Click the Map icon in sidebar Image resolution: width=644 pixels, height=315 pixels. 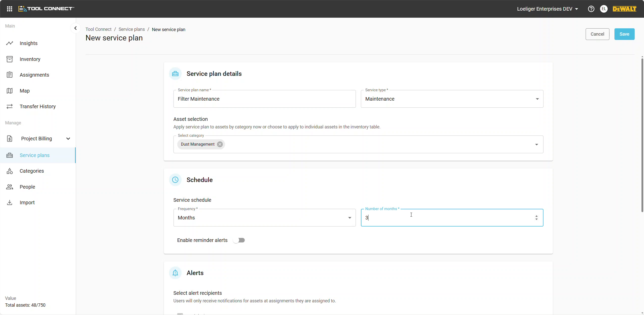click(x=10, y=91)
